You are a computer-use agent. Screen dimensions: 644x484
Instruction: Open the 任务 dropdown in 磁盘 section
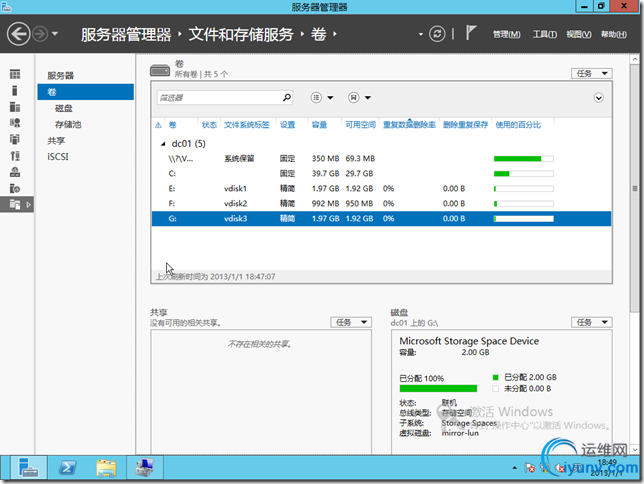(591, 322)
